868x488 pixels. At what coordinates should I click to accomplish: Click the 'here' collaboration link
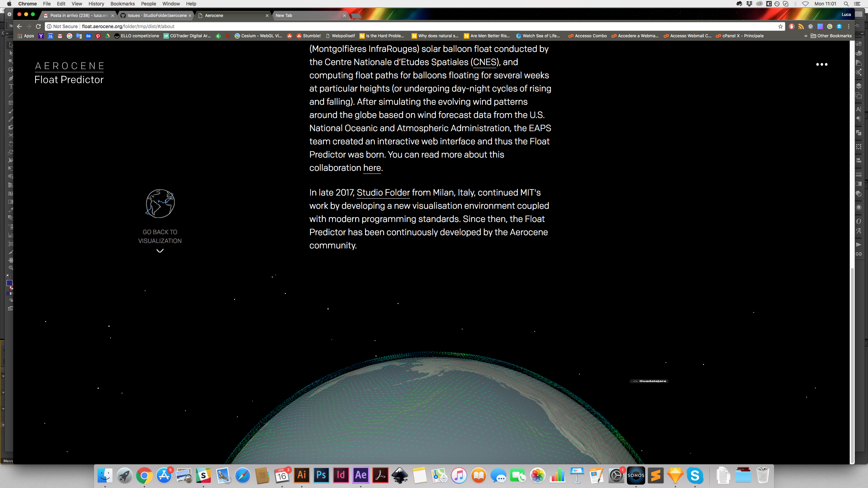click(x=372, y=168)
